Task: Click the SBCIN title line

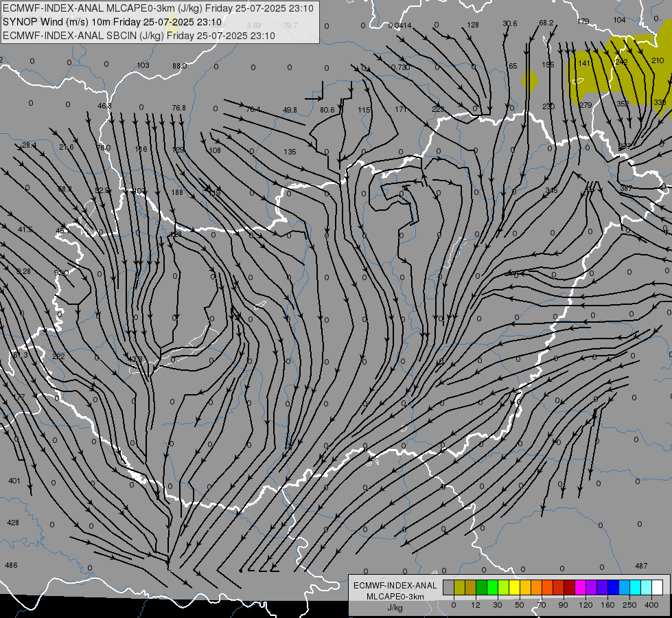Action: coord(139,36)
